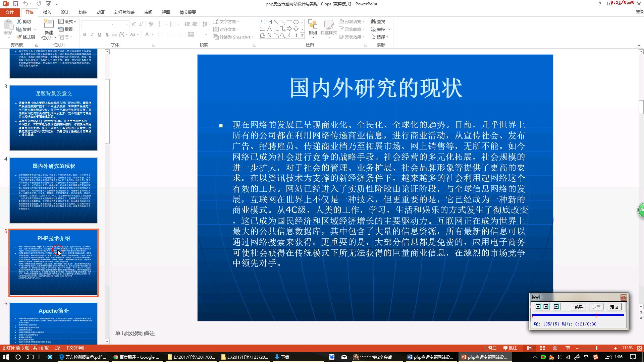Viewport: 644px width, 362px height.
Task: Switch to Reading view icon
Action: point(555,348)
